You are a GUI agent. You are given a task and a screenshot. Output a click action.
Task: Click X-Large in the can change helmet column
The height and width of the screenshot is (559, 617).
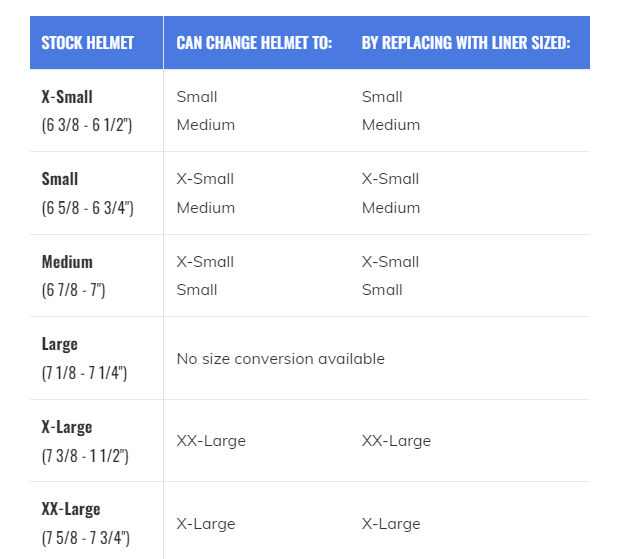tap(206, 524)
